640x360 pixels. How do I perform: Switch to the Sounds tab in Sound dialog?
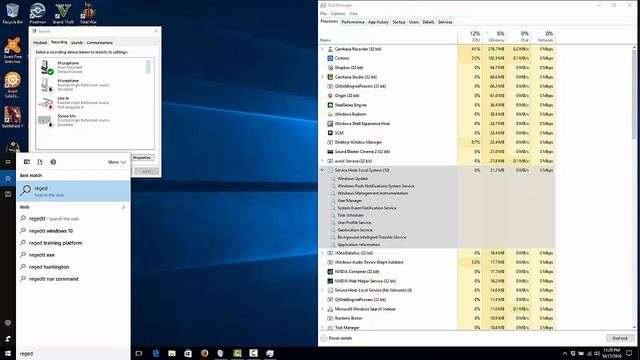[x=77, y=42]
